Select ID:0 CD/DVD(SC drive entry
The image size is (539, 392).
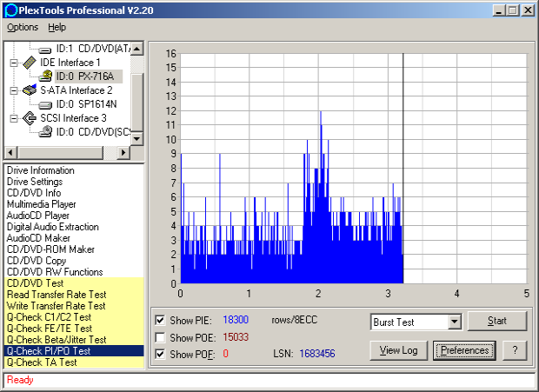[93, 132]
